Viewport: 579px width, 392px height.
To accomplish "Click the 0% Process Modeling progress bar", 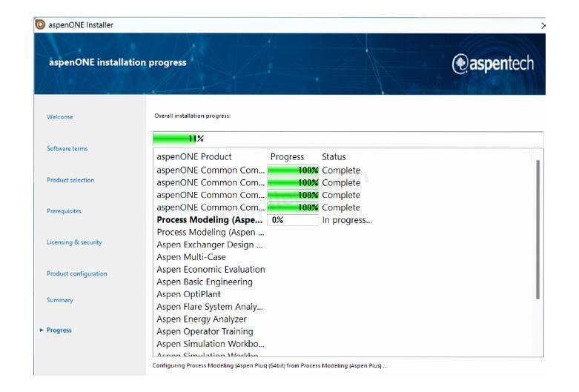I will (293, 220).
